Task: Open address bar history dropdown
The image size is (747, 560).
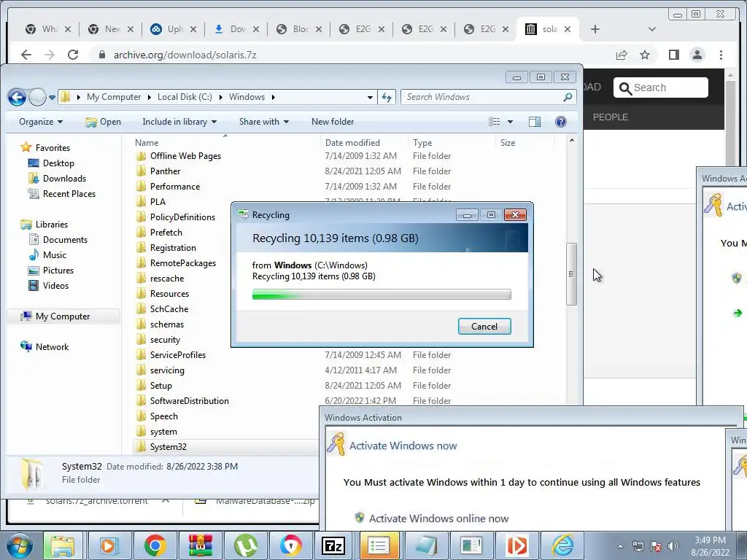Action: (370, 97)
